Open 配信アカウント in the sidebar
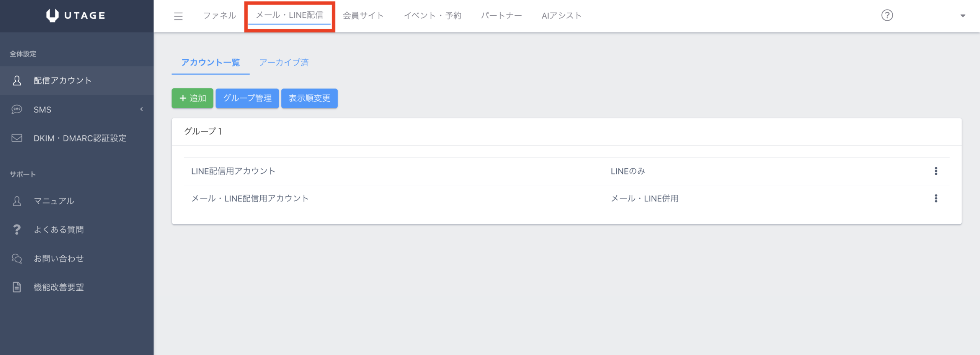Screen dimensions: 980x355 tap(63, 80)
